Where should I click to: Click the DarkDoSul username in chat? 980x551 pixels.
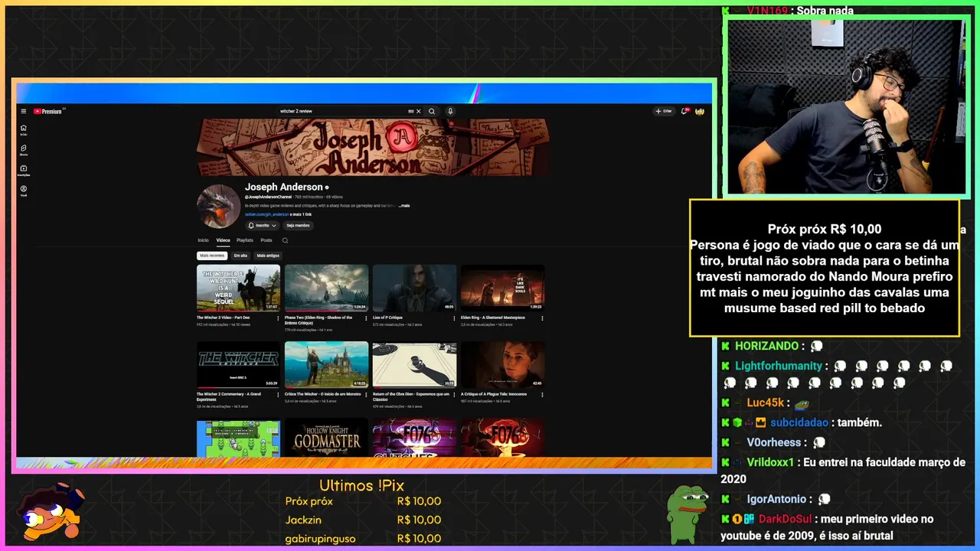point(786,519)
